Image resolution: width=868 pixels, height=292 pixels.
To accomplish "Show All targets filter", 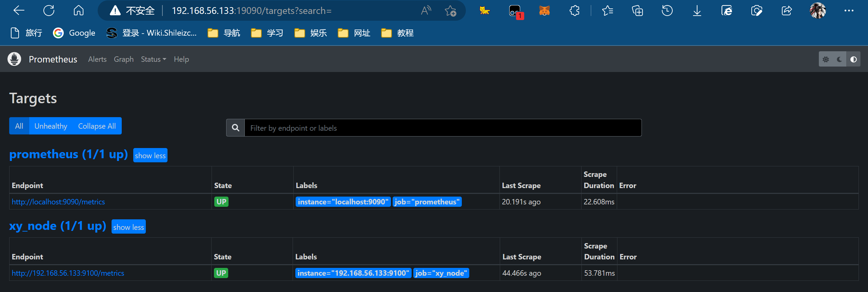I will point(19,126).
